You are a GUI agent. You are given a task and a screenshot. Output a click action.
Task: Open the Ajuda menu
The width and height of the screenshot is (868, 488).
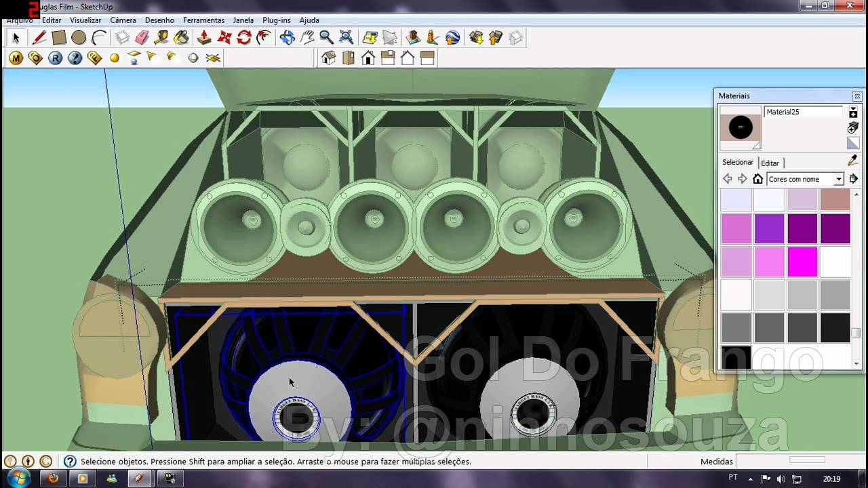point(309,20)
